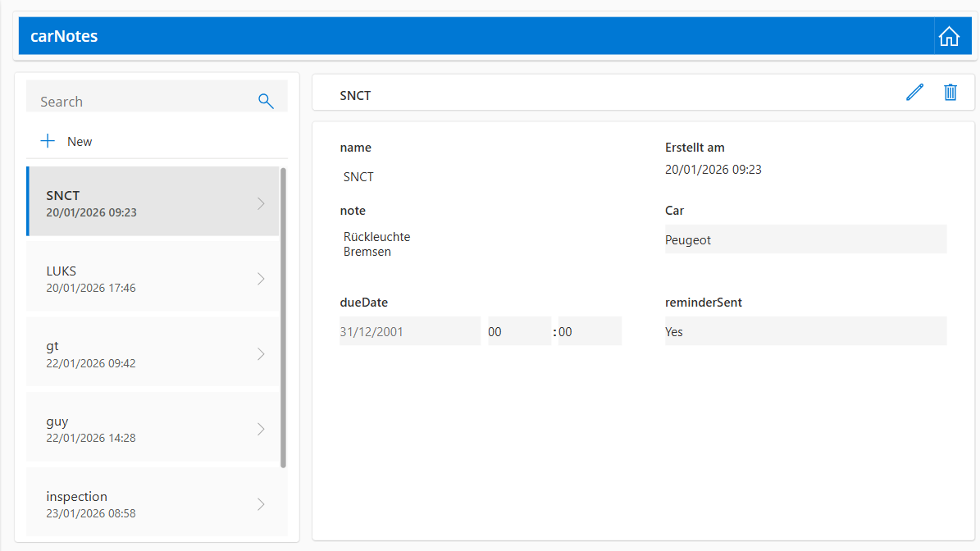Open the inspection chevron arrow

tap(262, 504)
